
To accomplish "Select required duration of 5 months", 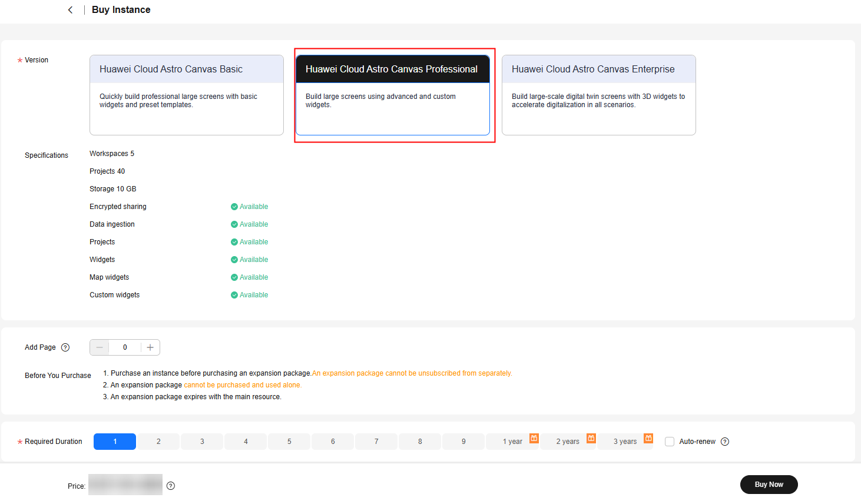I will point(289,442).
